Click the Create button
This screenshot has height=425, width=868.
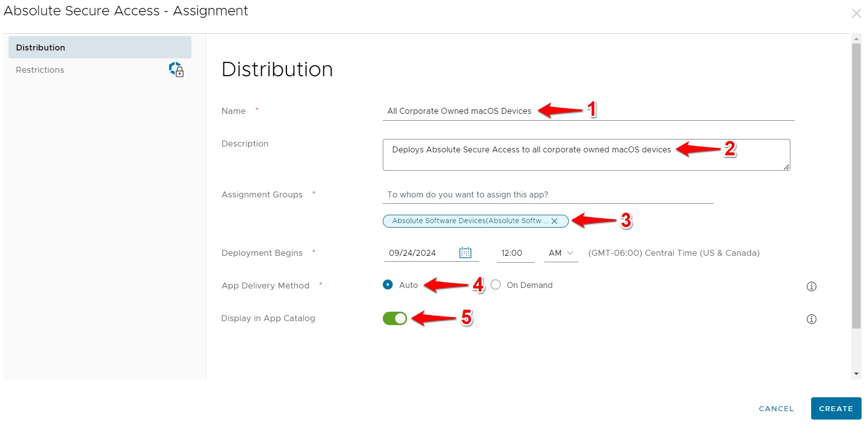[835, 409]
